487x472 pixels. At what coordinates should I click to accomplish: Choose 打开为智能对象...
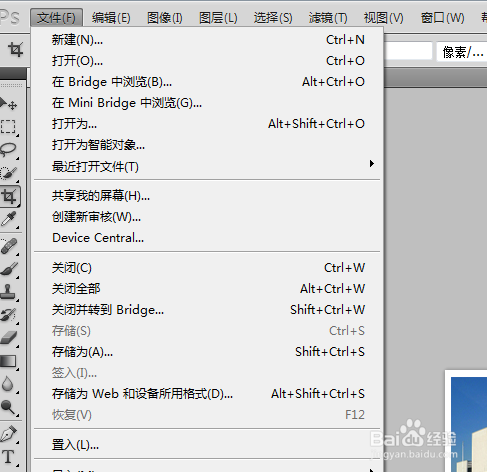click(x=208, y=145)
